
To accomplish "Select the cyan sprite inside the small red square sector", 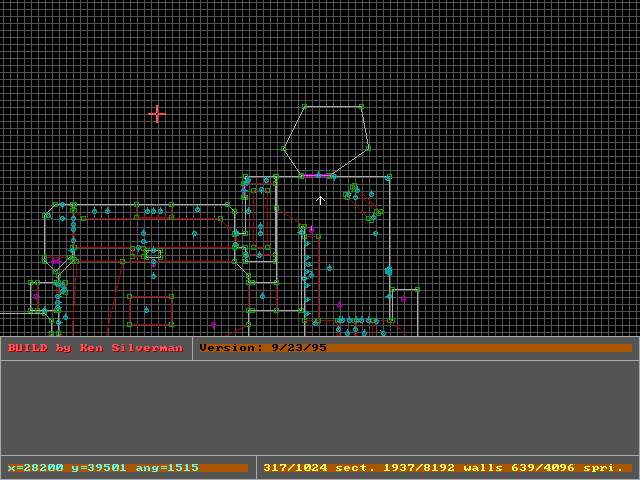I will coord(146,310).
